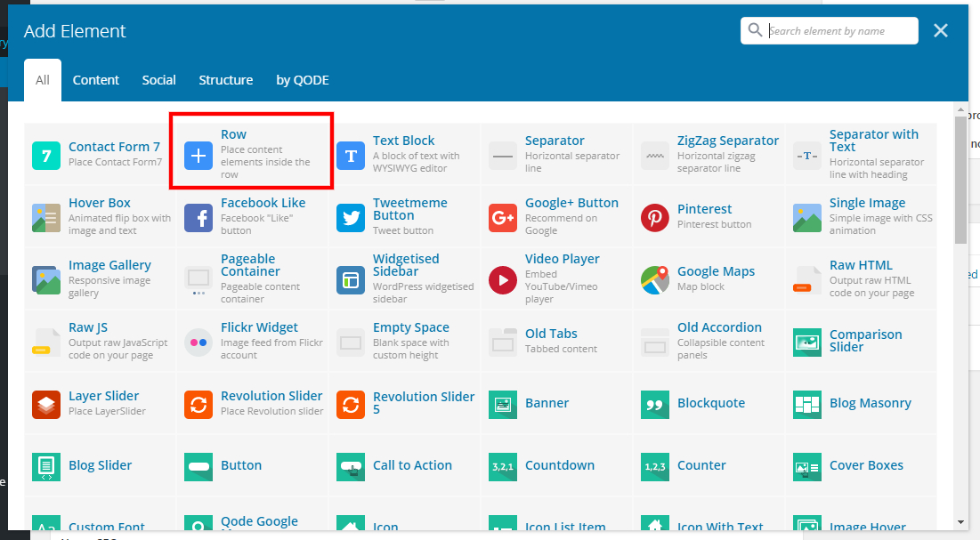Click the Text Block T icon
Screen dimensions: 980x540
(x=351, y=156)
